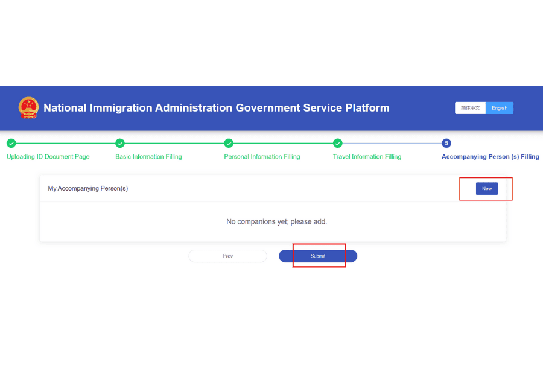Click the national emblem logo in the header
Image resolution: width=543 pixels, height=392 pixels.
coord(28,108)
